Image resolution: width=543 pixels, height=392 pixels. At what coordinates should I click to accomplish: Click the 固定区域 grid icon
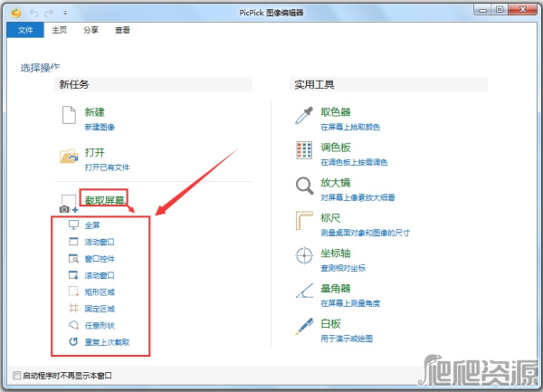(x=73, y=308)
